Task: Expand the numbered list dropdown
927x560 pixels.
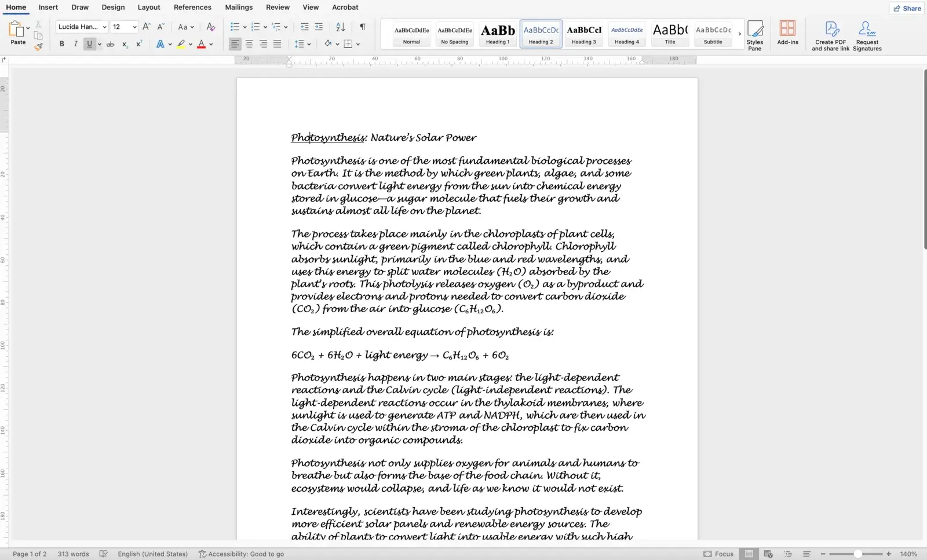Action: click(x=265, y=27)
